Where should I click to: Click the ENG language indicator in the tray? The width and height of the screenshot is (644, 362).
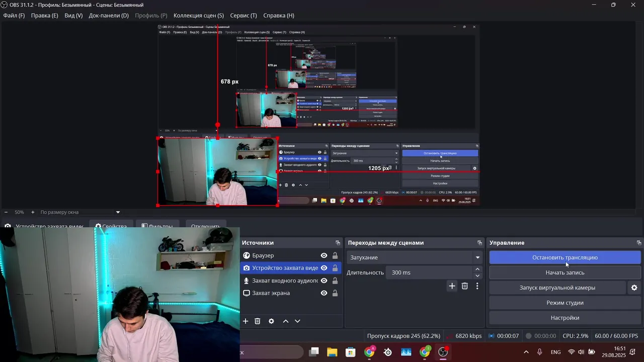pyautogui.click(x=555, y=352)
